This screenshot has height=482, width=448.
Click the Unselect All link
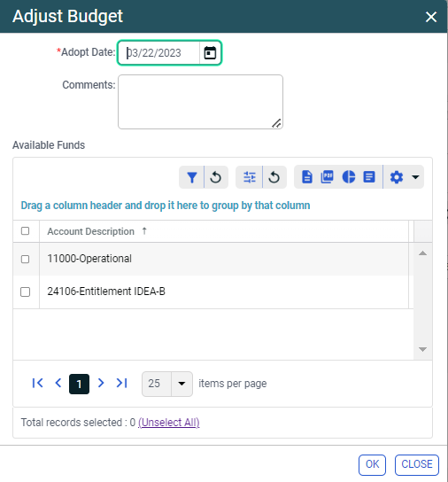coord(169,423)
